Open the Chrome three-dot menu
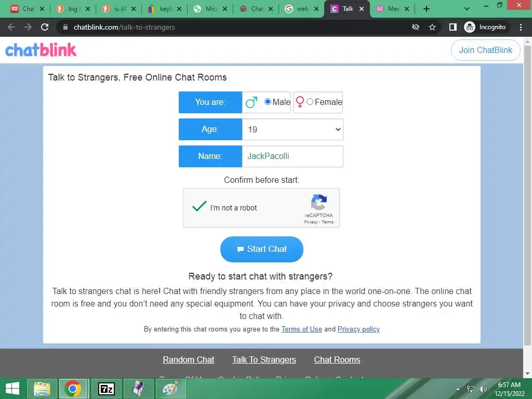Viewport: 532px width, 399px height. pos(521,27)
